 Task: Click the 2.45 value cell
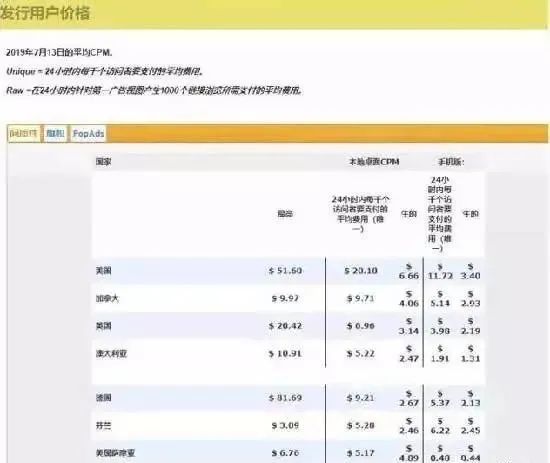point(470,426)
